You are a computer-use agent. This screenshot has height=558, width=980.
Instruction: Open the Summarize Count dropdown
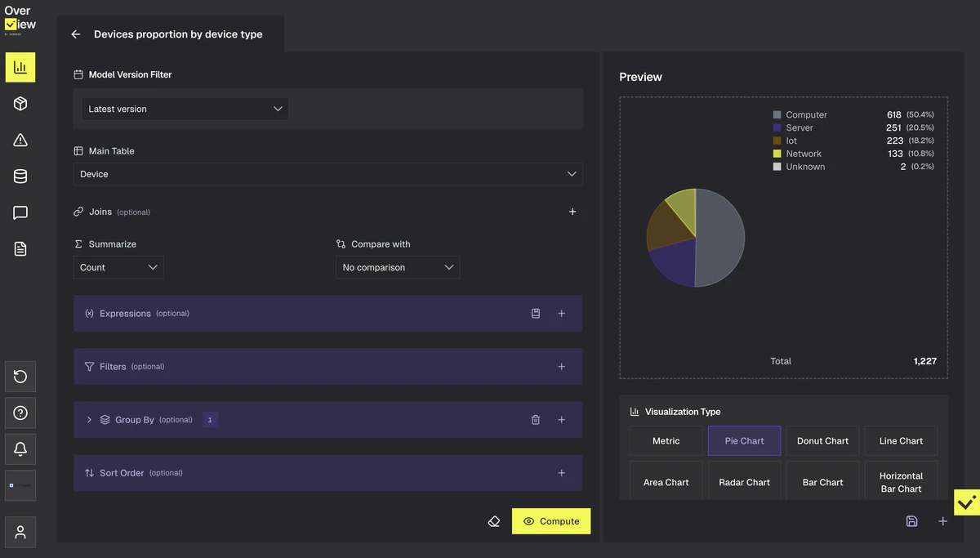(x=118, y=267)
